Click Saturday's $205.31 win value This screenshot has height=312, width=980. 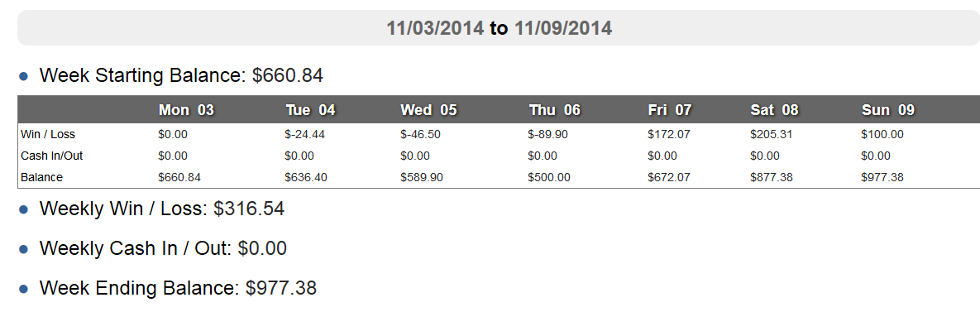[772, 134]
